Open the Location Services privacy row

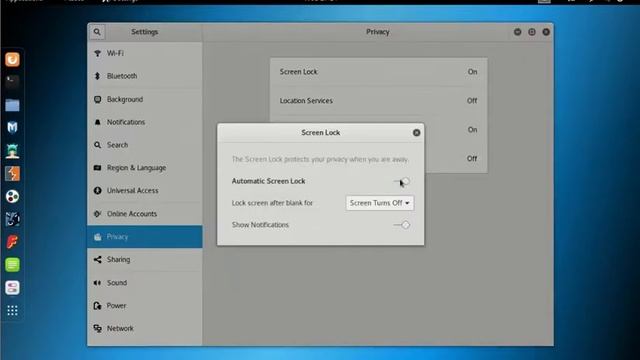pos(378,101)
